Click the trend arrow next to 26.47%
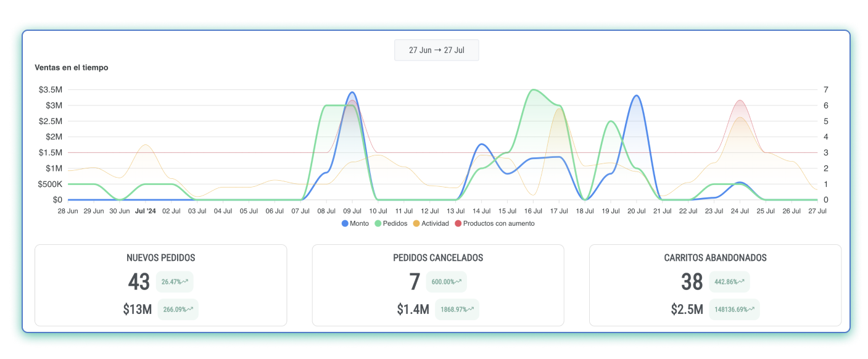This screenshot has width=868, height=359. [184, 281]
